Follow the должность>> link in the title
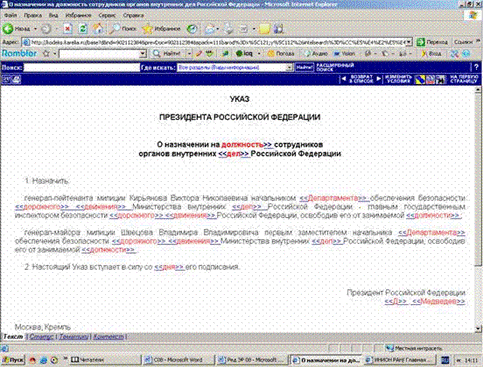Viewport: 483px width, 367px height. (x=247, y=145)
